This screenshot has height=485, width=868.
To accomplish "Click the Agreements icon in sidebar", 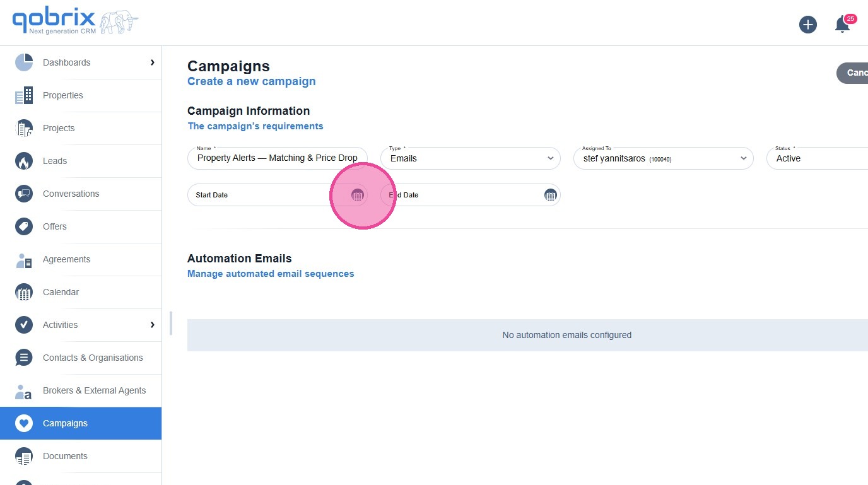I will click(x=24, y=259).
